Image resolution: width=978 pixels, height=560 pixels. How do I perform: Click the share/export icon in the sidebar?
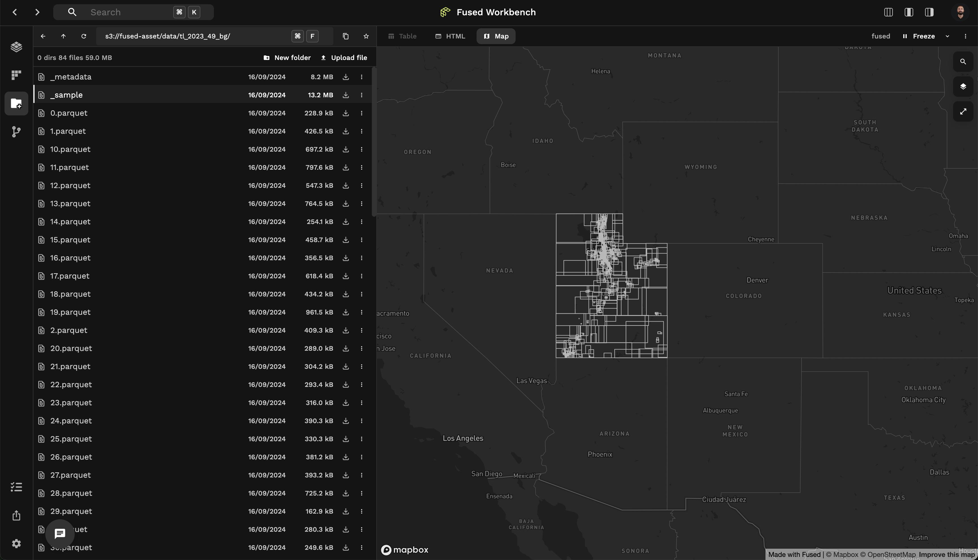click(16, 515)
